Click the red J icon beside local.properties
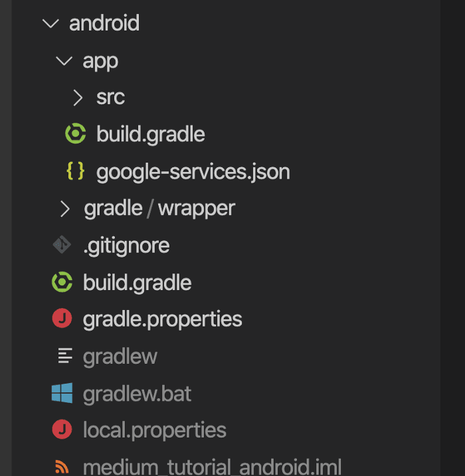Screen dimensions: 465x476 pos(62,430)
